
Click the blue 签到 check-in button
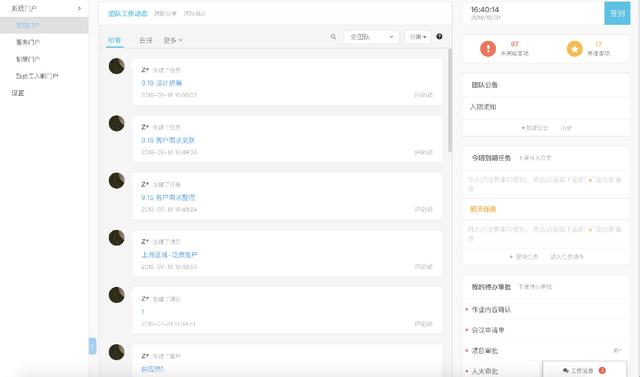point(617,13)
